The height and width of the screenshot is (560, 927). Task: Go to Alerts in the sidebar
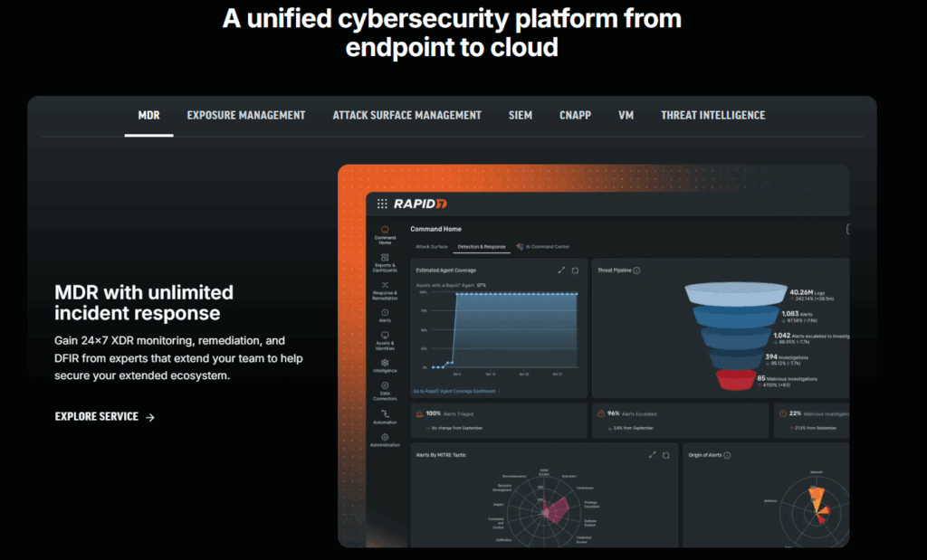coord(385,316)
